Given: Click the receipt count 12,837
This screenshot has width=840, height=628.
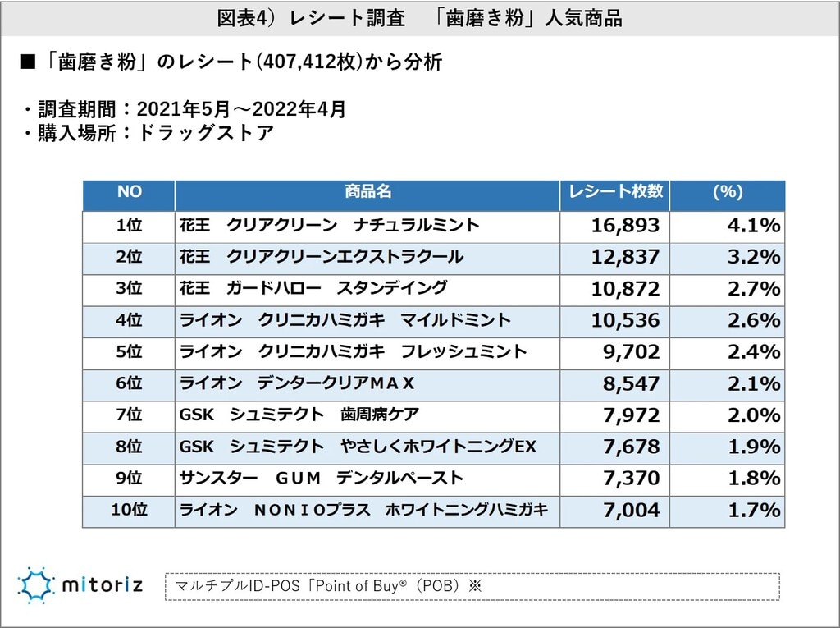Looking at the screenshot, I should (625, 257).
